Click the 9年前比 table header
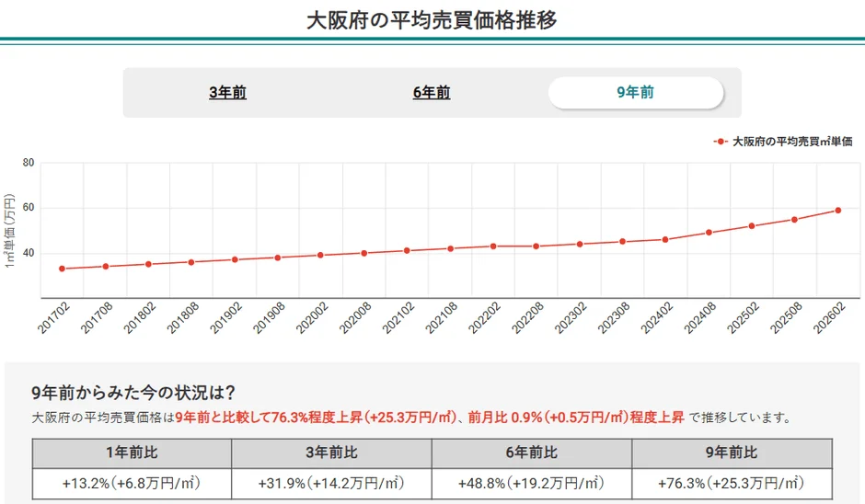Viewport: 865px width, 504px height. (731, 452)
